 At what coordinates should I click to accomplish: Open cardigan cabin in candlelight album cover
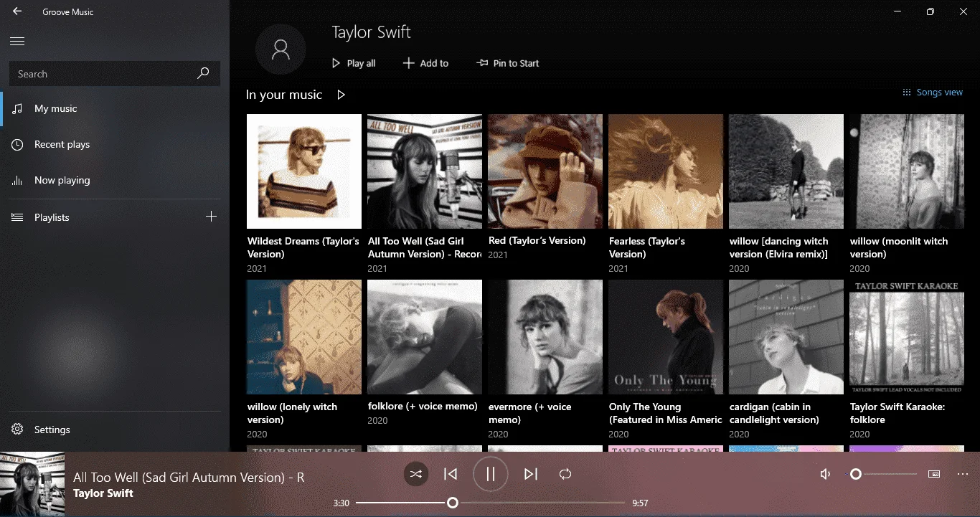pos(786,337)
